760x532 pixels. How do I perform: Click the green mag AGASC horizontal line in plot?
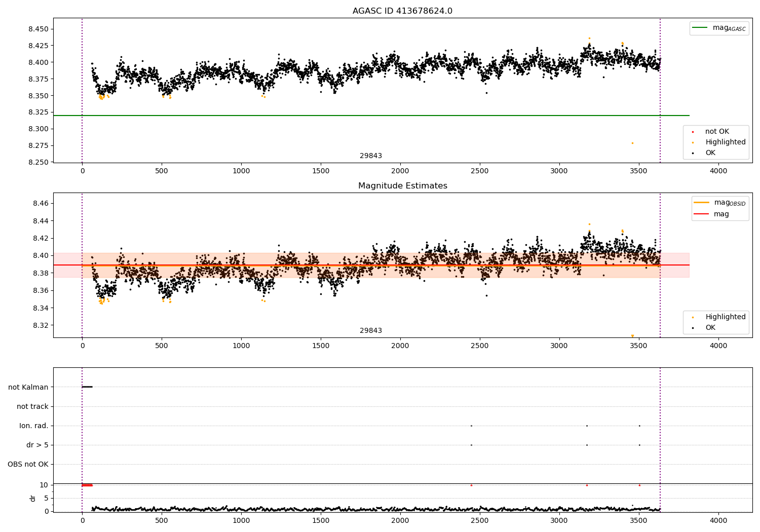[371, 116]
